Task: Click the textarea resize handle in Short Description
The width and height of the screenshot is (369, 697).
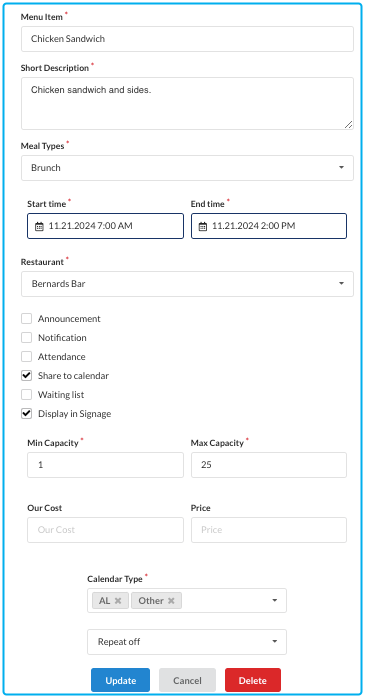Action: coord(349,125)
